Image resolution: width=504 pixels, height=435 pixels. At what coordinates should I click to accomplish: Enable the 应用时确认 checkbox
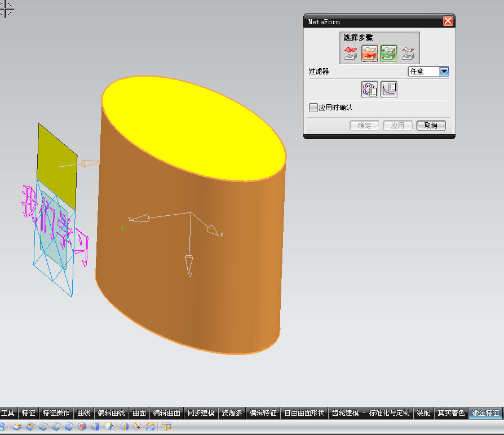tap(313, 107)
